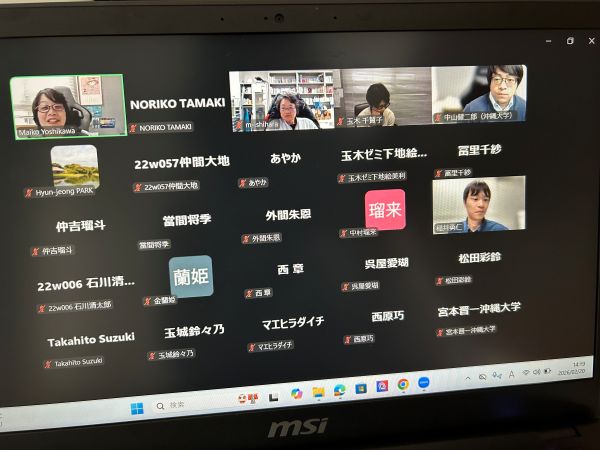Click muted mic icon beside small 冨里千紗 label

[x=439, y=173]
